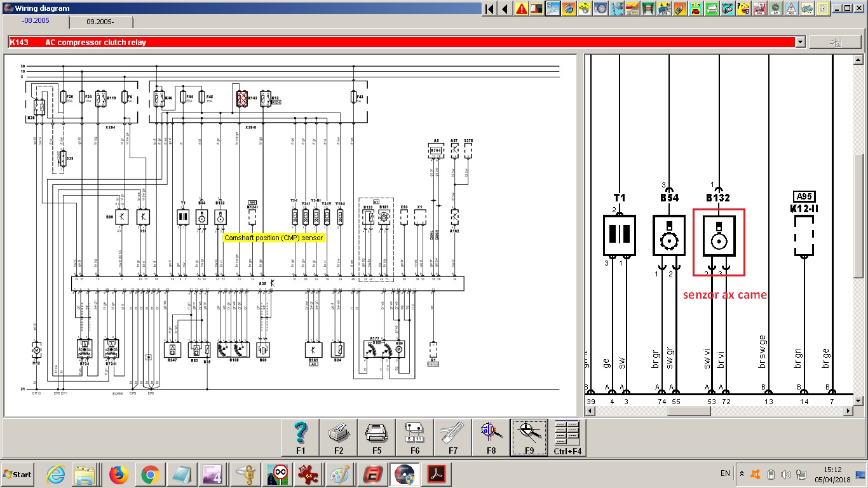This screenshot has height=488, width=868.
Task: Select the highlighted K143 relay in diagram
Action: tap(242, 98)
